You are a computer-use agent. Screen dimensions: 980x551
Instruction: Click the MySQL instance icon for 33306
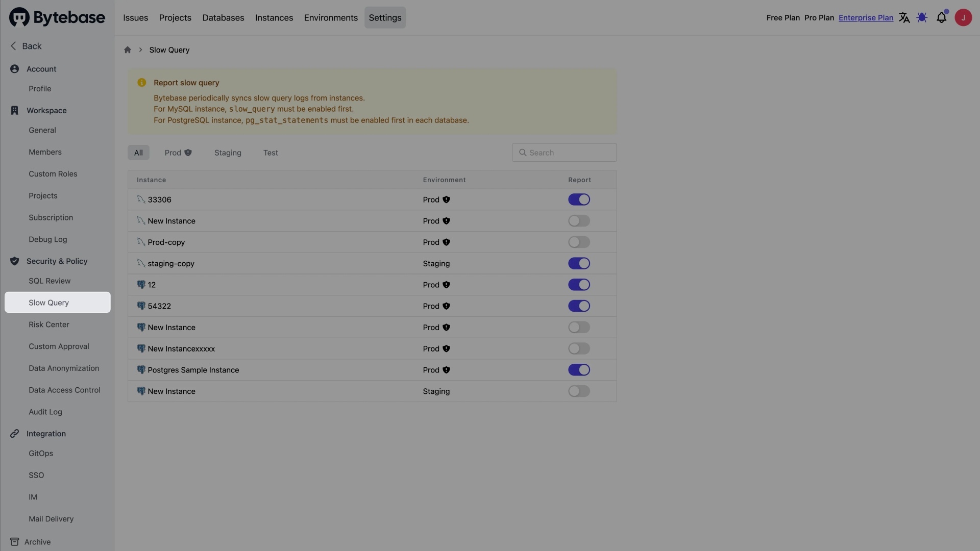click(141, 200)
